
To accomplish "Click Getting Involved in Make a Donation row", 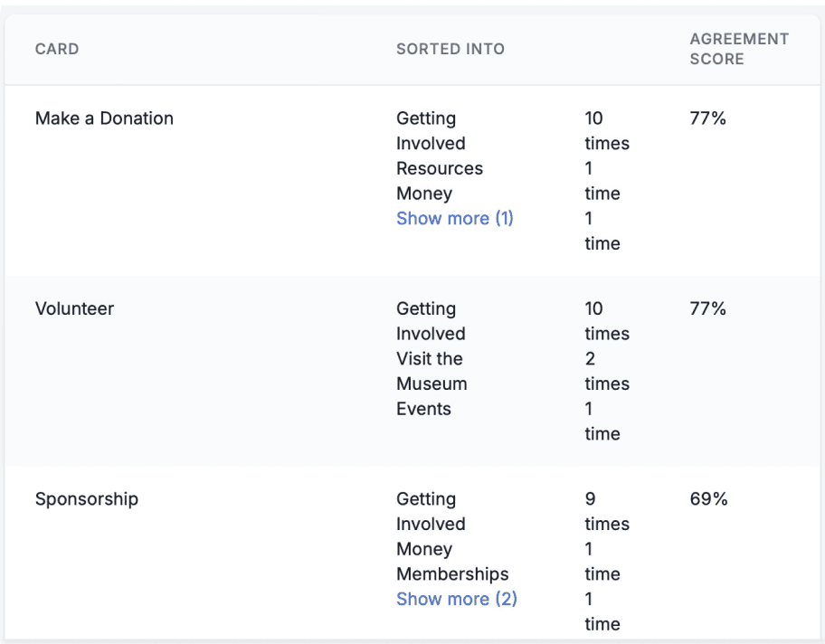I will (x=431, y=131).
